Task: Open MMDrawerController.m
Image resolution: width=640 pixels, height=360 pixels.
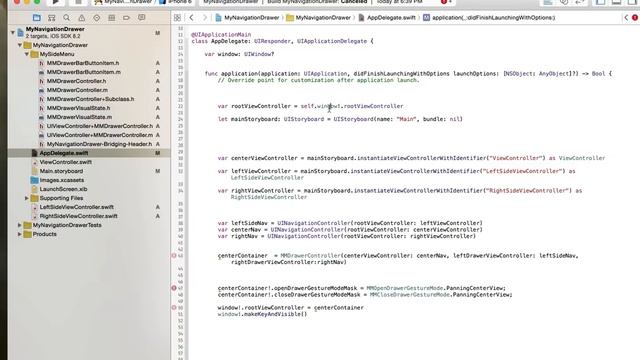Action: tap(77, 90)
